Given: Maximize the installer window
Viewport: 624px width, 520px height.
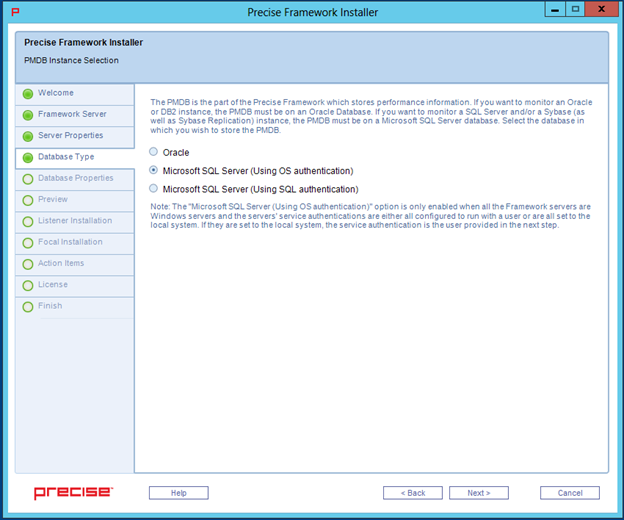Looking at the screenshot, I should tap(575, 9).
